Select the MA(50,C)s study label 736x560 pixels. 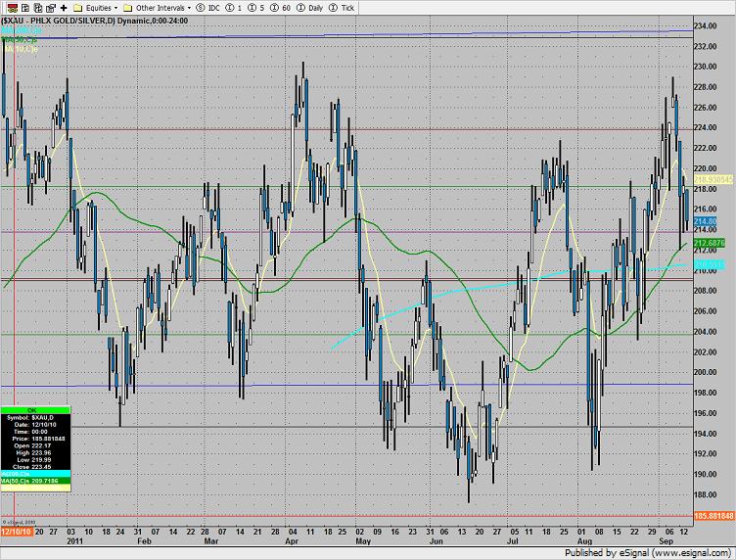click(x=20, y=39)
